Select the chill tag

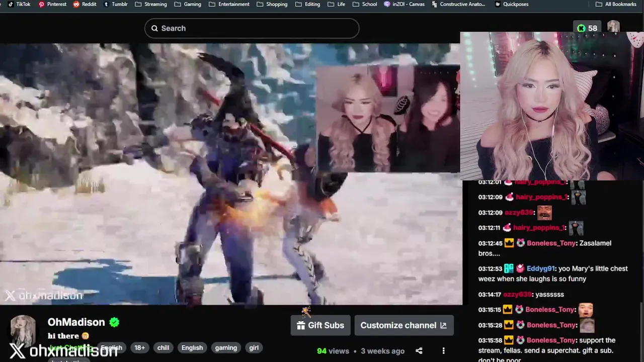[x=163, y=347]
